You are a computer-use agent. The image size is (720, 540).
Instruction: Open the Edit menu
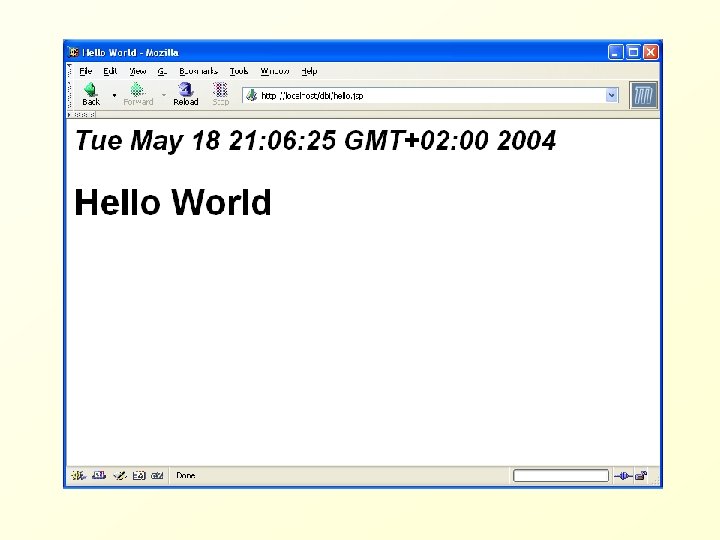point(110,71)
